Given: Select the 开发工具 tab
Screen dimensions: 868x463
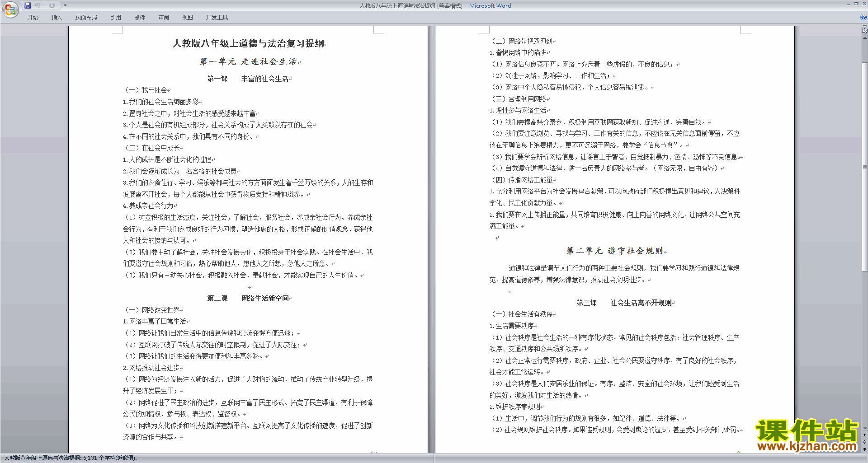Looking at the screenshot, I should click(x=217, y=18).
